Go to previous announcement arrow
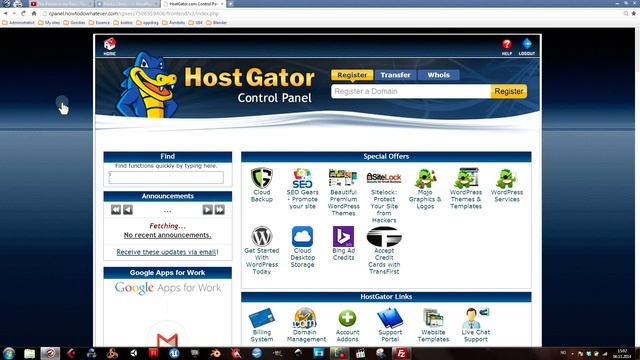The height and width of the screenshot is (360, 640). 128,210
